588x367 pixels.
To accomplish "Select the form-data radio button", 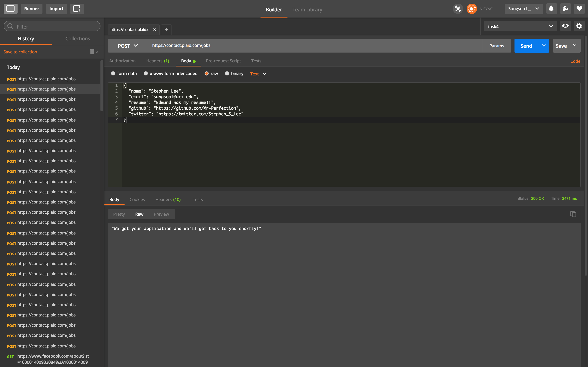I will (x=113, y=74).
